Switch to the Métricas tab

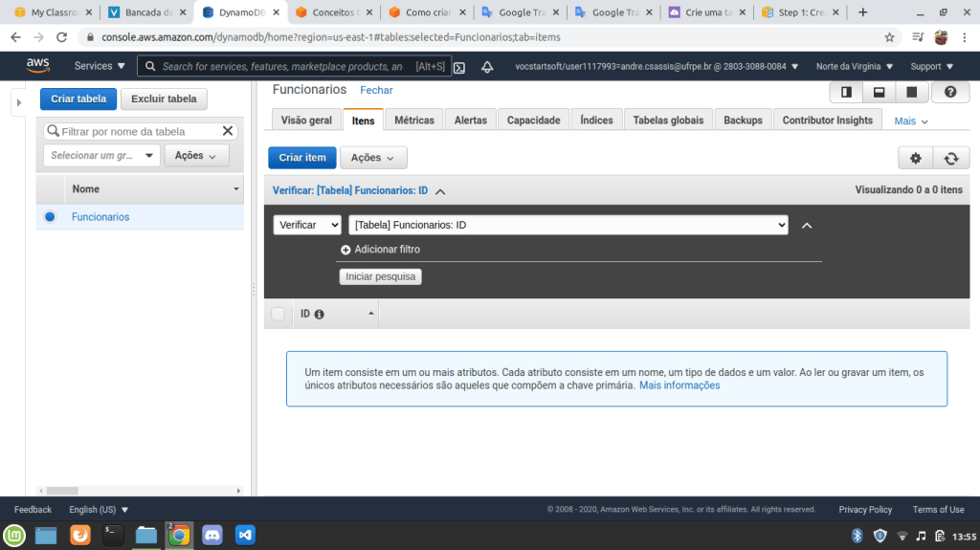[x=413, y=121]
